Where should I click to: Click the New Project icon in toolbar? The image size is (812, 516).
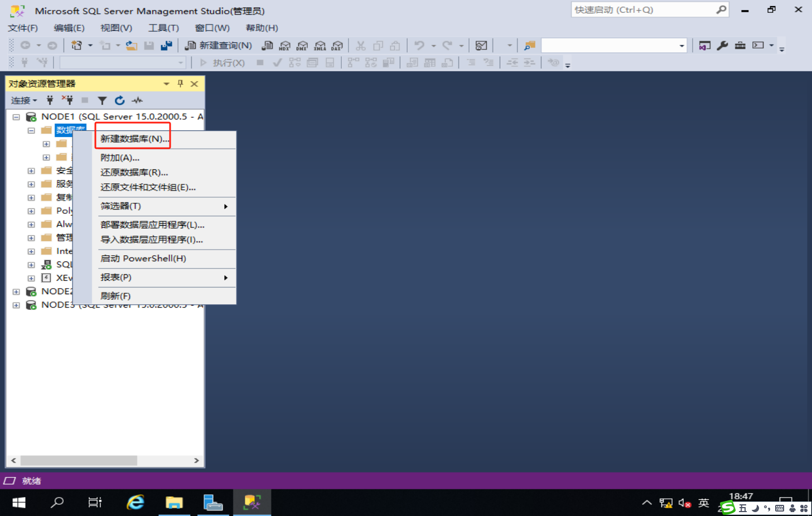click(x=77, y=46)
